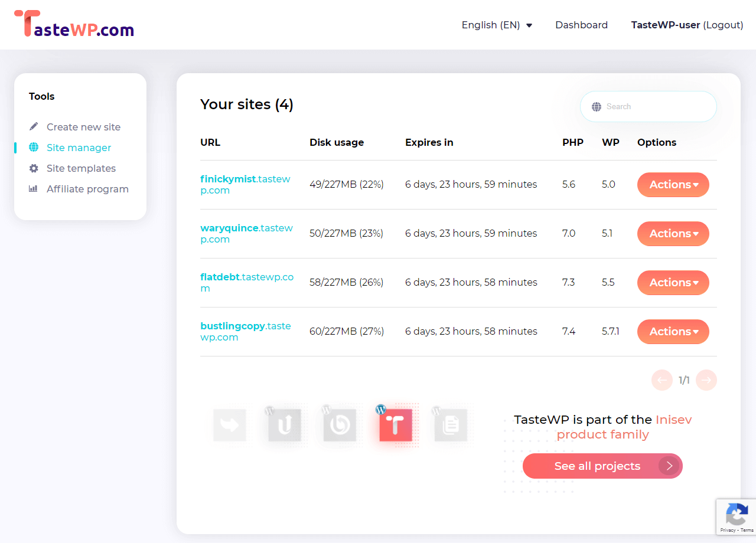The height and width of the screenshot is (543, 756).
Task: Click the See all projects button
Action: [x=602, y=466]
